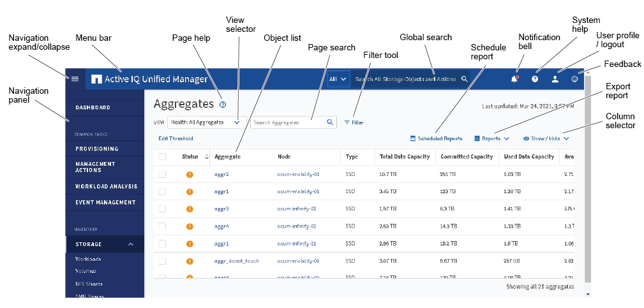
Task: Click the Scheduled Reports link
Action: pos(436,138)
